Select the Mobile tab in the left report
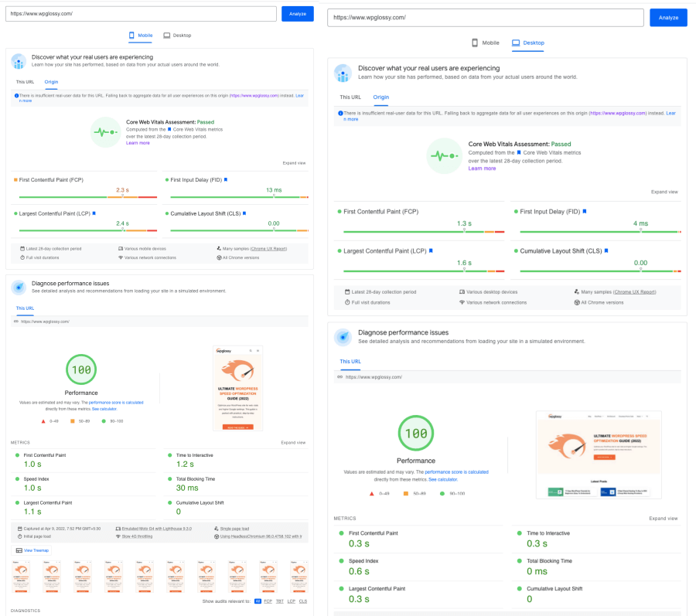The height and width of the screenshot is (616, 696). 141,36
